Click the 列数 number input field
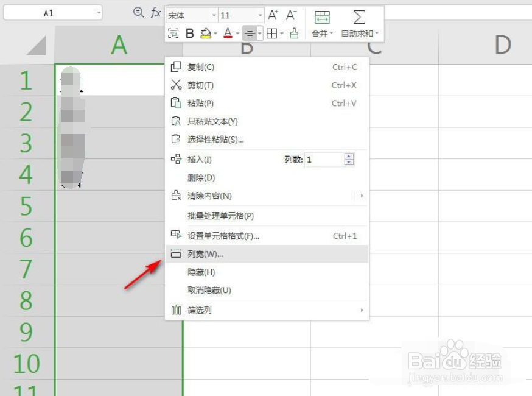 pos(324,159)
